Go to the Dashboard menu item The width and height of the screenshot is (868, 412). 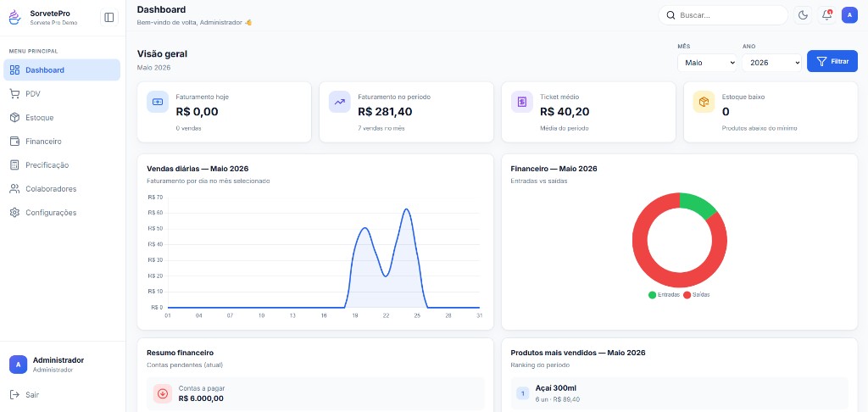[62, 70]
